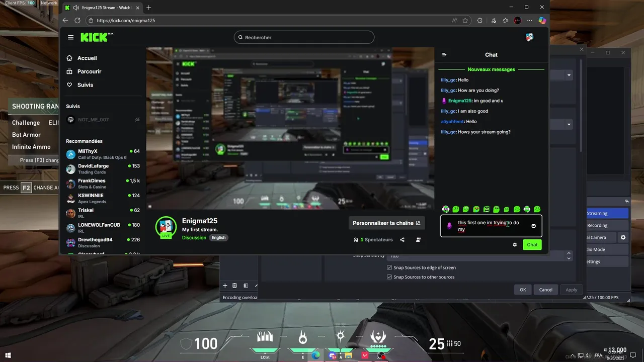Open recommended channel DavidLafarge

point(103,169)
